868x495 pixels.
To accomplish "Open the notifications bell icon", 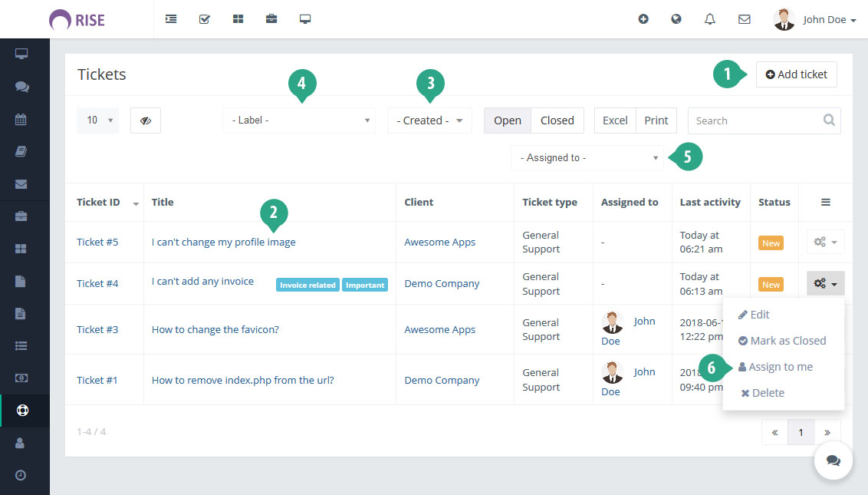I will [x=709, y=19].
